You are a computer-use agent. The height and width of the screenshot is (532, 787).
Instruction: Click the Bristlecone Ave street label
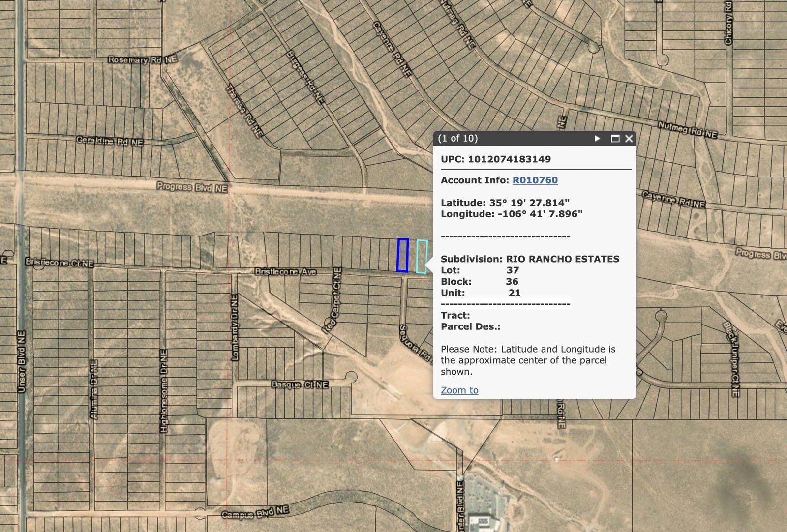[x=285, y=271]
